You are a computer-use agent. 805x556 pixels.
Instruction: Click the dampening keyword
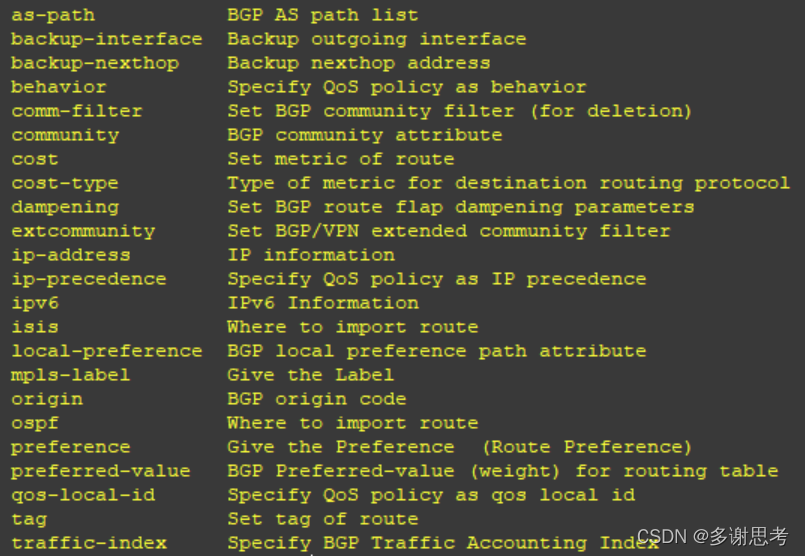click(x=65, y=207)
